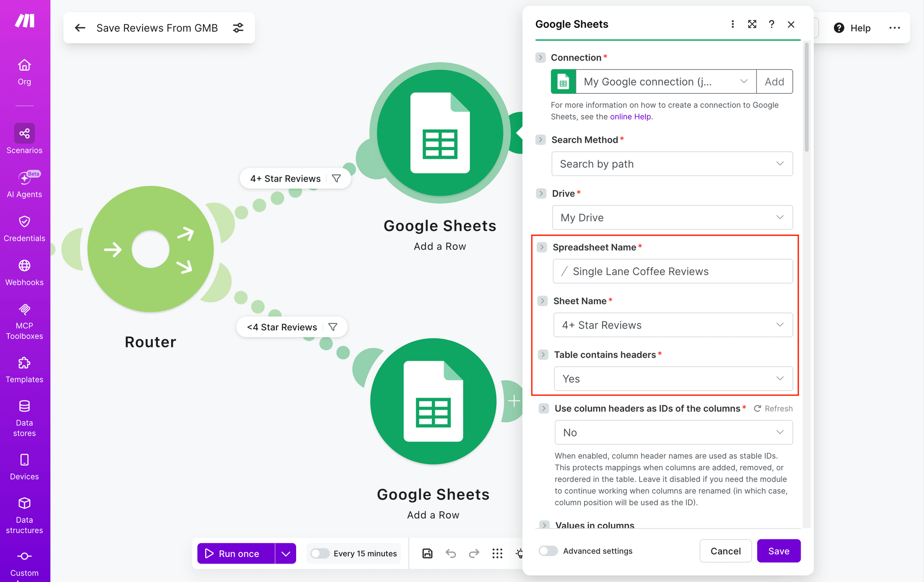The image size is (924, 582).
Task: Click the <4 Star Reviews route label
Action: 282,327
